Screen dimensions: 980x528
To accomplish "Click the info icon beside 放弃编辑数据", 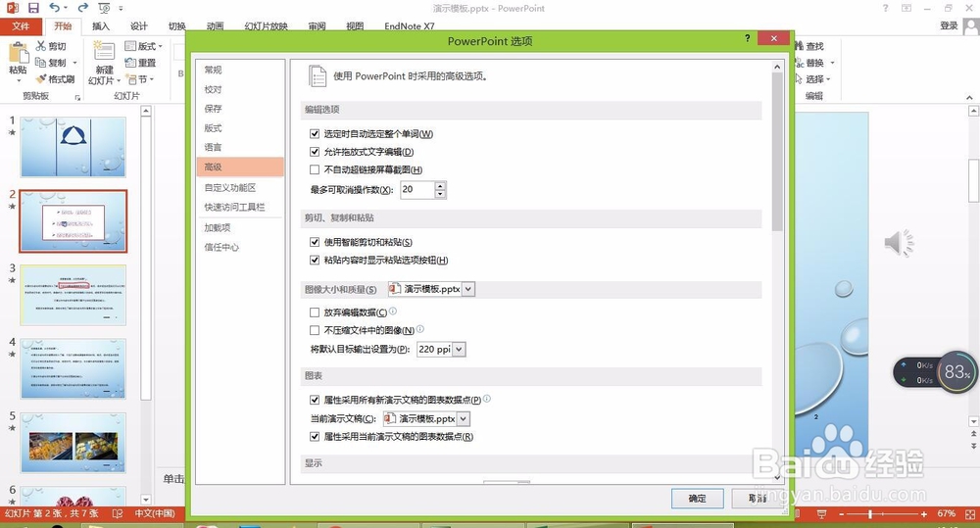I will [393, 311].
